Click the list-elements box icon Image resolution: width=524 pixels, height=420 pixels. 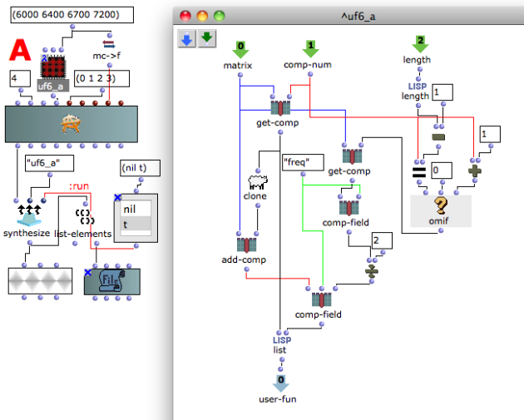point(85,217)
